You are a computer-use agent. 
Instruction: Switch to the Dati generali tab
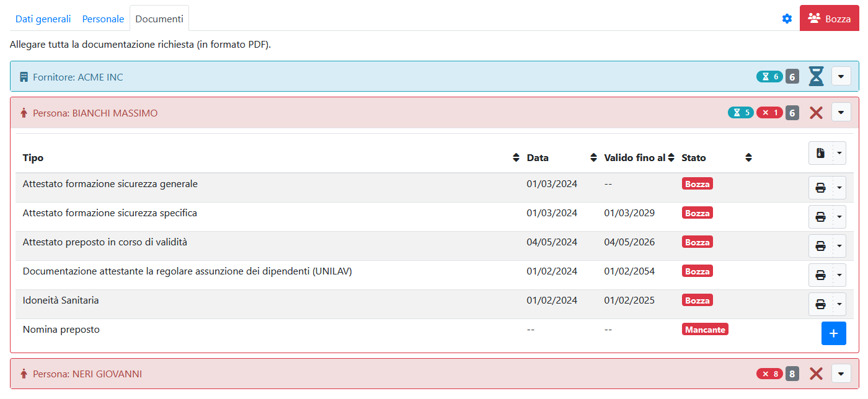click(x=43, y=19)
